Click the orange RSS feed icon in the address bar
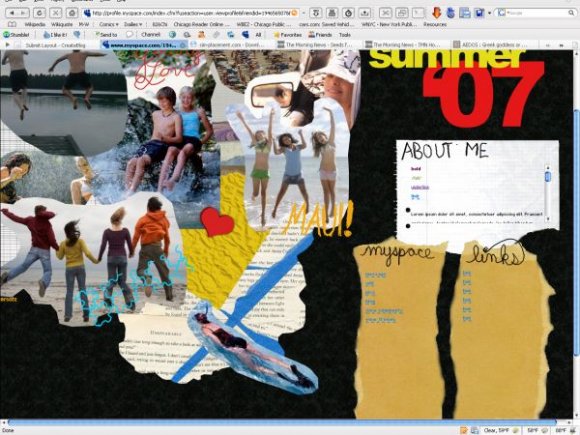 294,13
